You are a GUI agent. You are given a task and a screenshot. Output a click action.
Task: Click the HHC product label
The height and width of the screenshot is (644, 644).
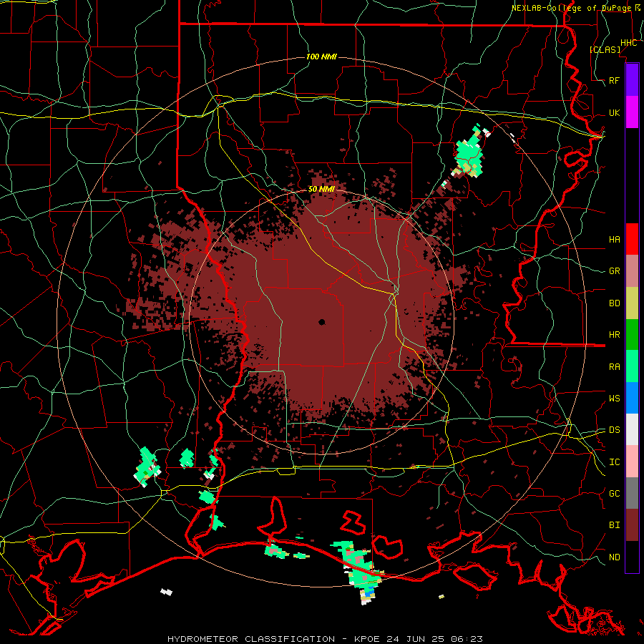tap(628, 43)
